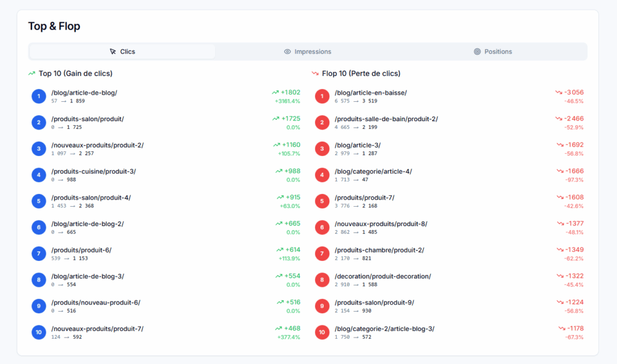Click the Top & Flop heading
Screen dimensions: 617x364
coord(54,27)
